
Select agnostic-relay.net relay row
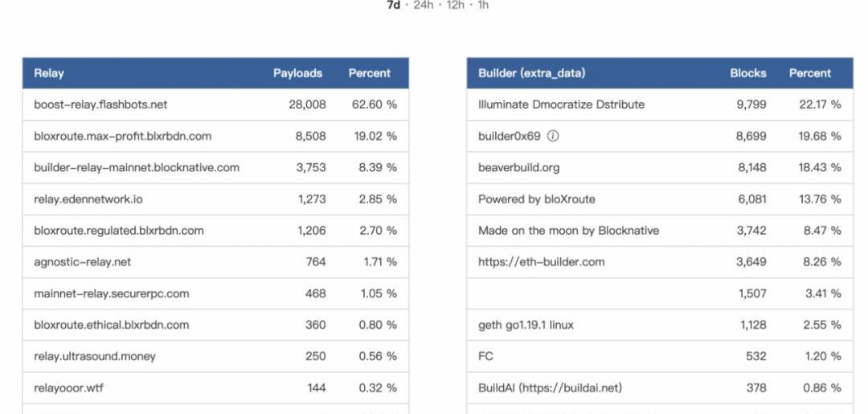(x=216, y=262)
